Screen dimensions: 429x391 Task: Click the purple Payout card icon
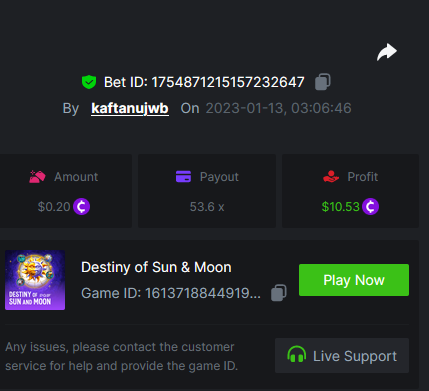click(x=183, y=177)
